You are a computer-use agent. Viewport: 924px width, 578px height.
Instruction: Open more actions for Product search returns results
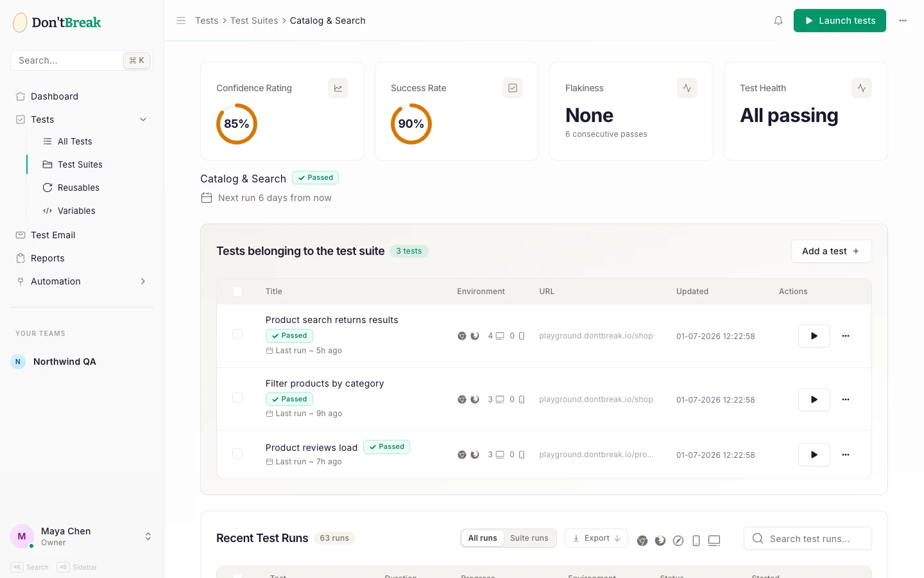click(x=846, y=336)
